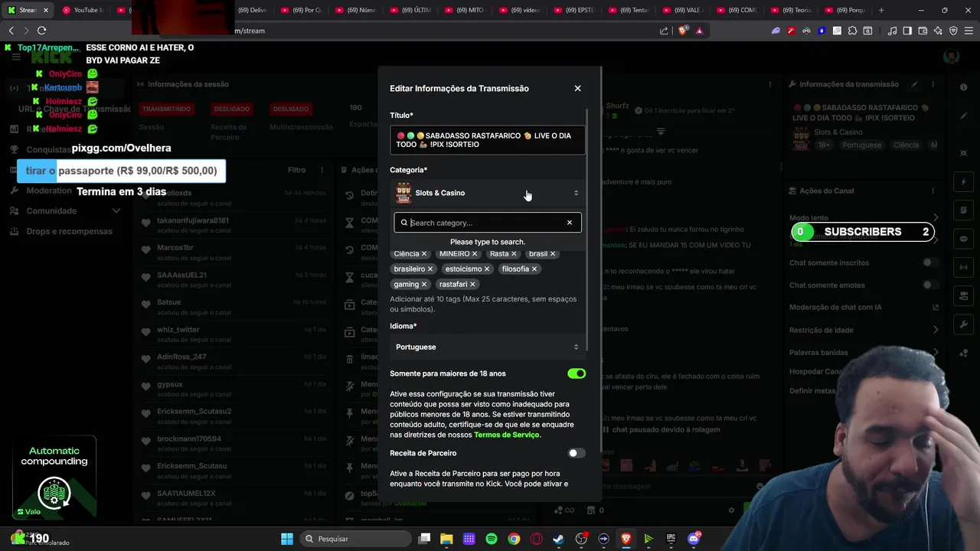Open Spotify from the taskbar
Viewport: 980px width, 551px height.
click(x=492, y=539)
